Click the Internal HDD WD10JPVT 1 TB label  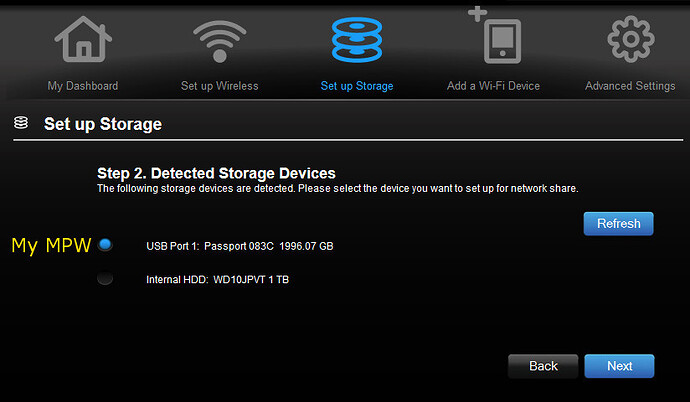(x=217, y=280)
